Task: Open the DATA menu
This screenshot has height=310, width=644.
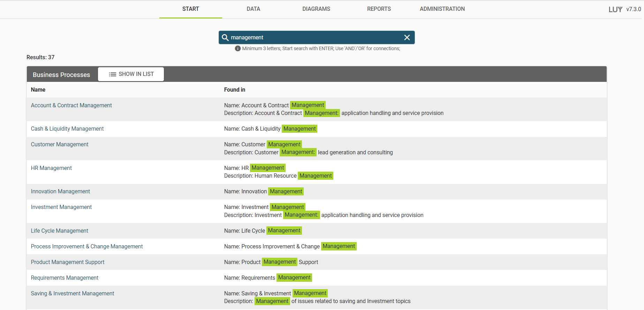Action: pos(253,9)
